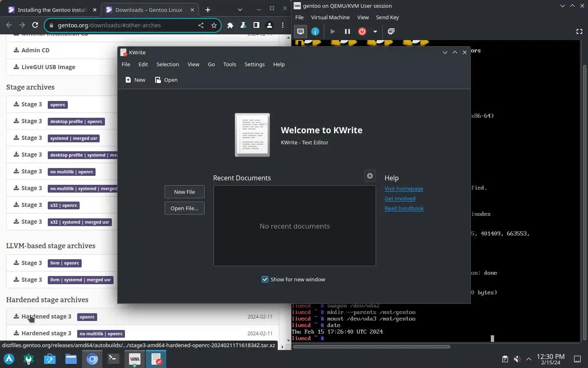Open the Go menu in KWrite
The image size is (588, 368).
(x=211, y=64)
